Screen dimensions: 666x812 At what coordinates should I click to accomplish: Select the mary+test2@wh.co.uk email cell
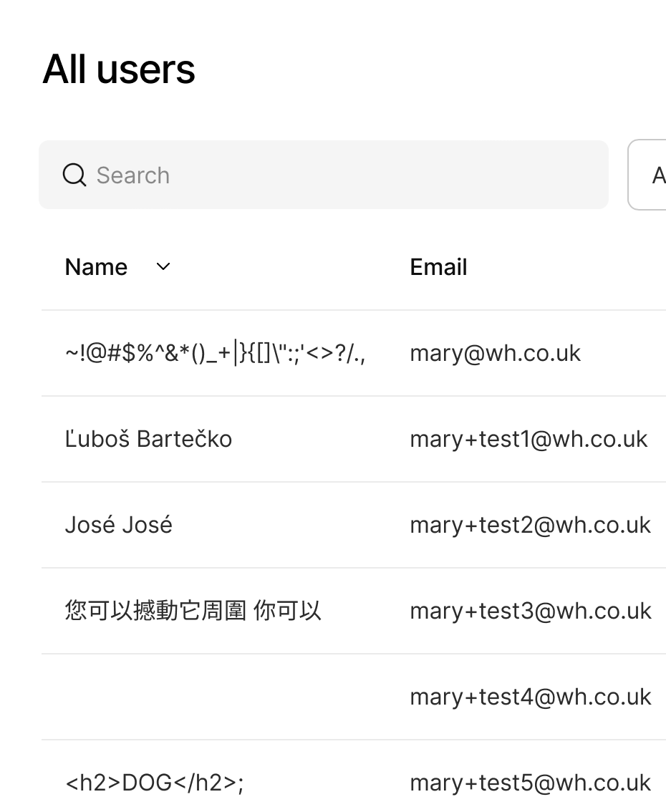[530, 525]
